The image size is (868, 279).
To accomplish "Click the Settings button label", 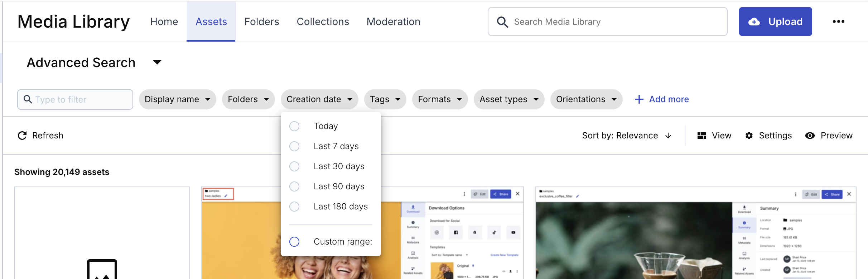I will (775, 136).
